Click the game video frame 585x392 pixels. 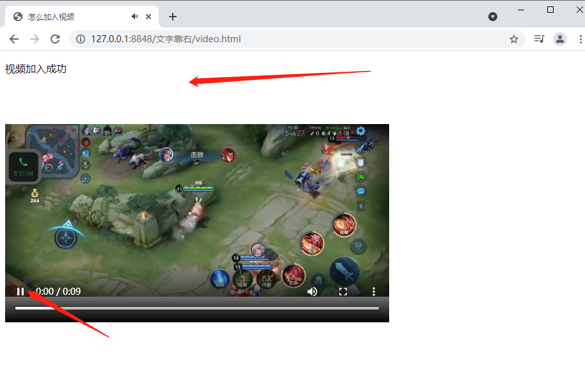point(196,205)
